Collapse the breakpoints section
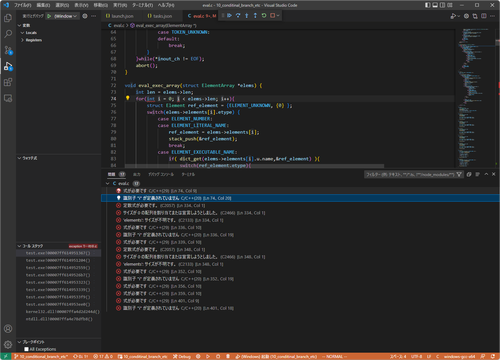 coord(19,342)
